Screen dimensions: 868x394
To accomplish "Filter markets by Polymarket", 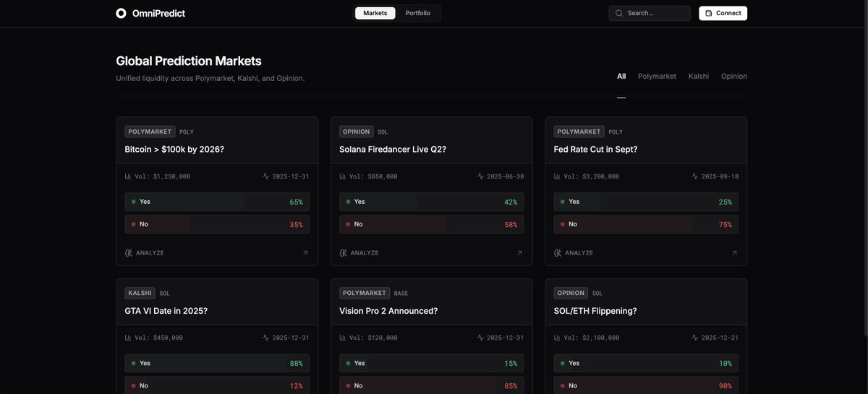I will point(657,76).
